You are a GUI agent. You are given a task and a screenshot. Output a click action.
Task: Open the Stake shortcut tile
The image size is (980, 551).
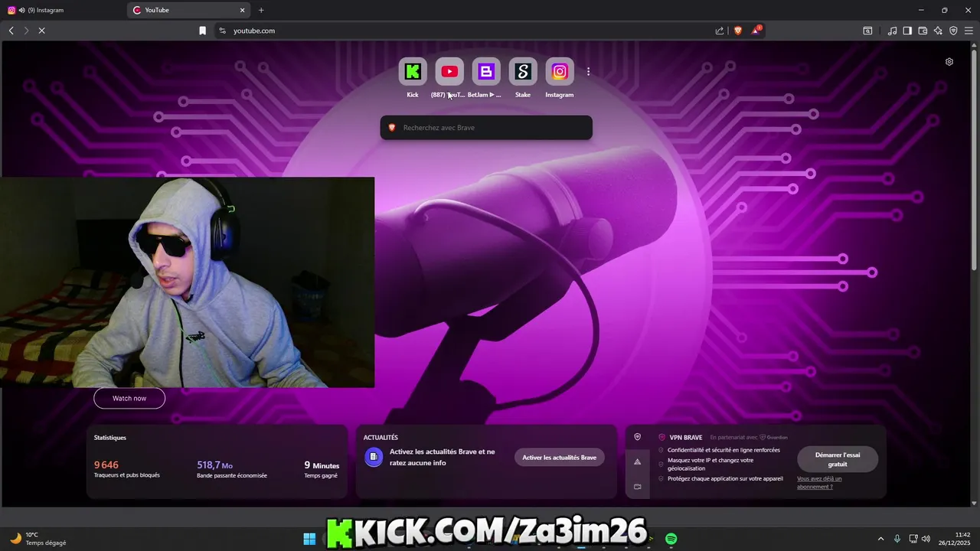click(x=523, y=72)
